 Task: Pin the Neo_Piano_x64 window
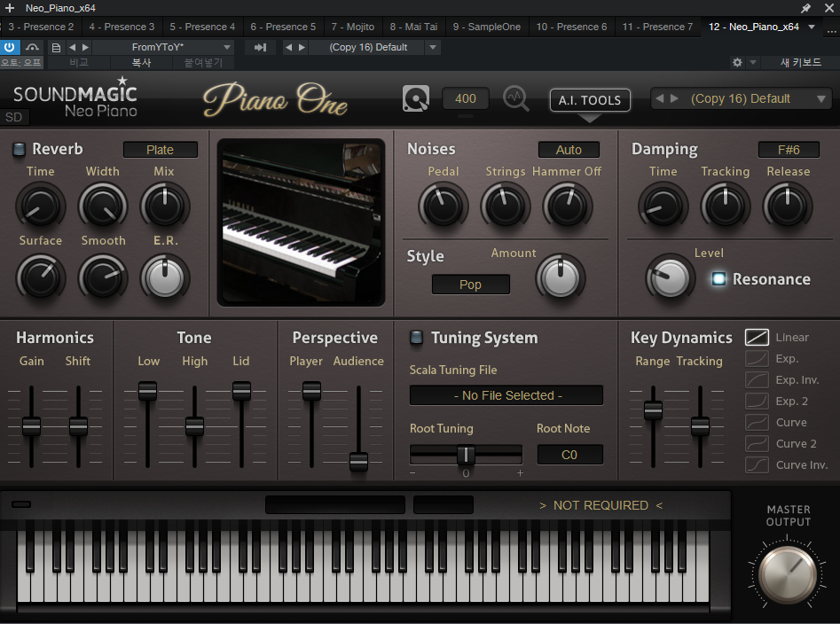805,7
